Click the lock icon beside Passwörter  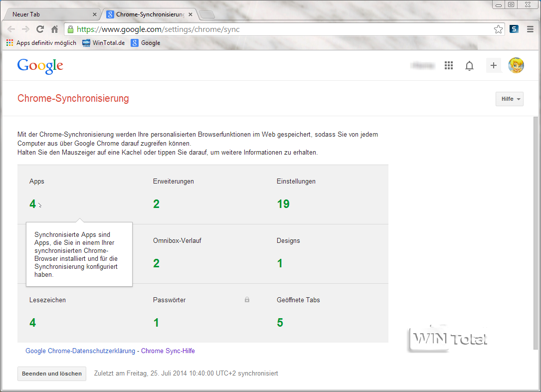247,300
